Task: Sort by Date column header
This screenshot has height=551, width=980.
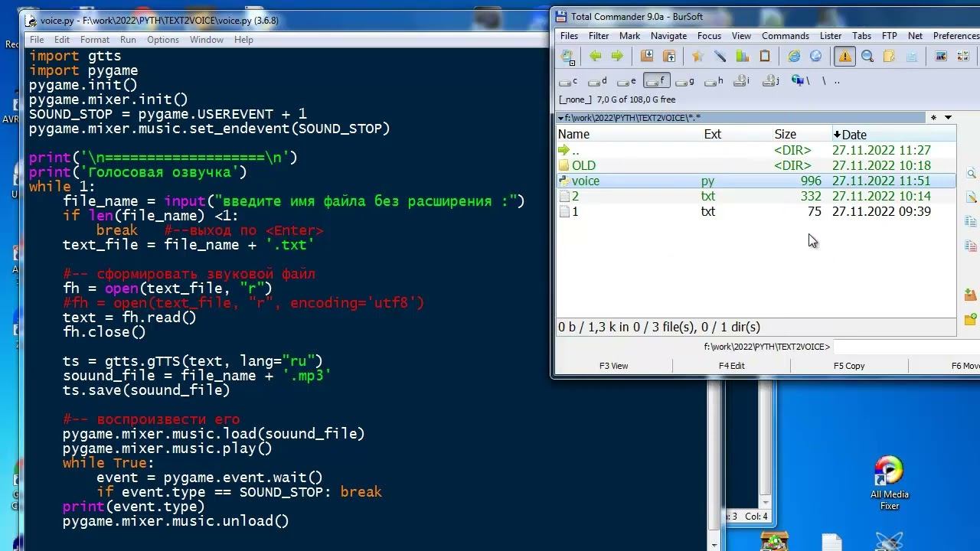Action: pyautogui.click(x=893, y=134)
